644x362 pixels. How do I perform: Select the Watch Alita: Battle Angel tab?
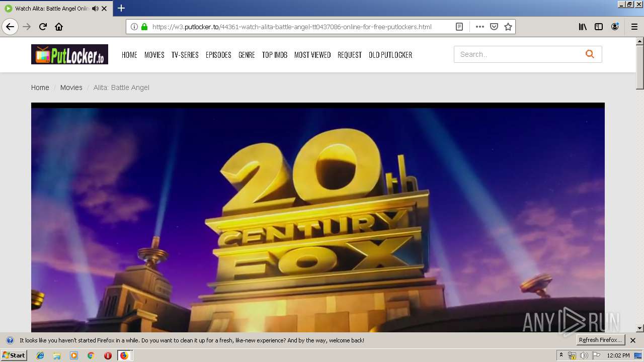point(52,9)
